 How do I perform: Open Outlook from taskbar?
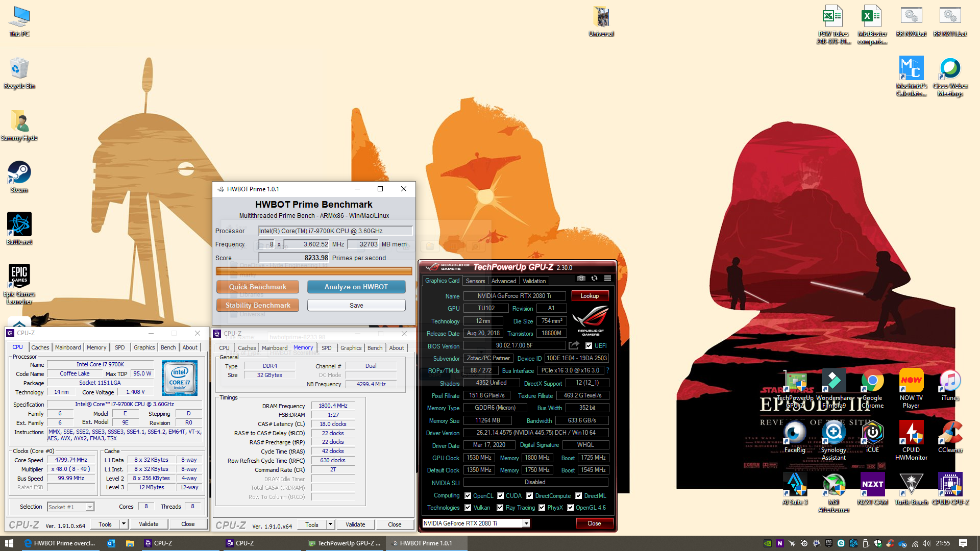coord(111,543)
